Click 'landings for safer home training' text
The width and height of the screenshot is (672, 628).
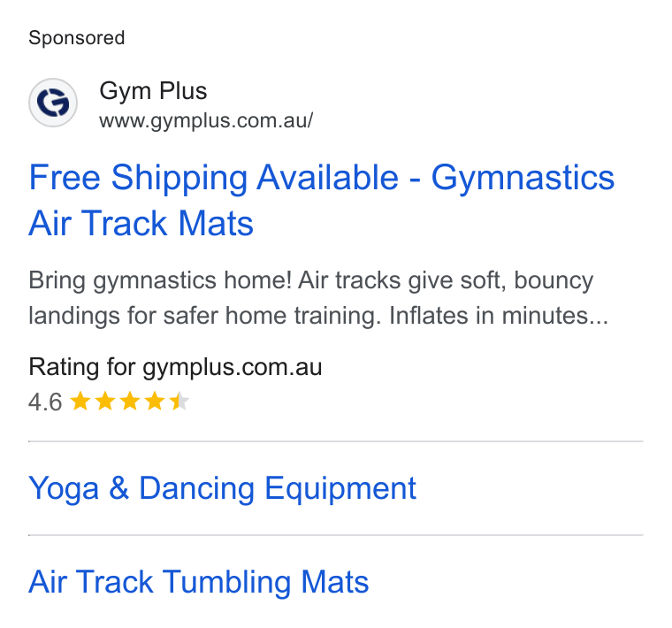(x=204, y=317)
